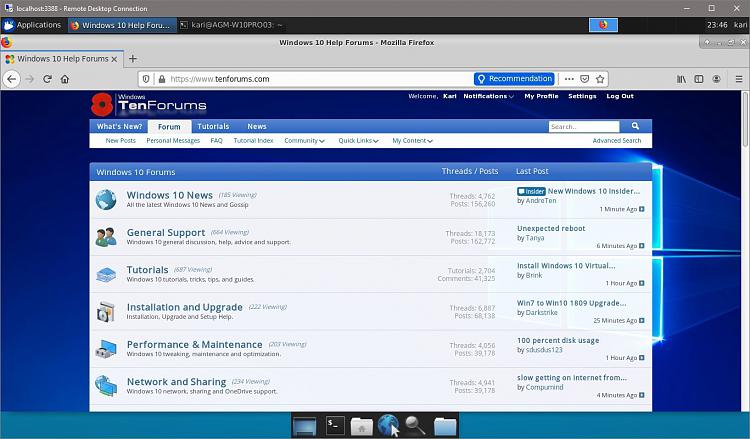Close the Windows 10 Help Forums tab
750x439 pixels.
(x=114, y=59)
